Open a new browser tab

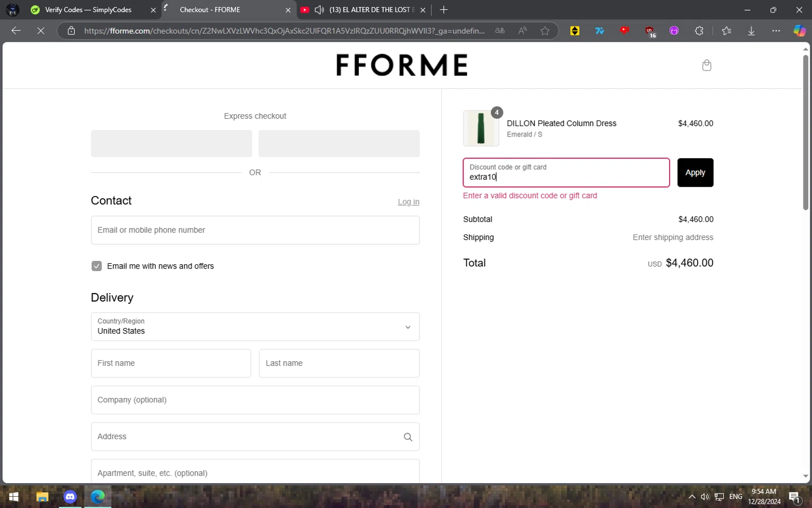pos(444,10)
